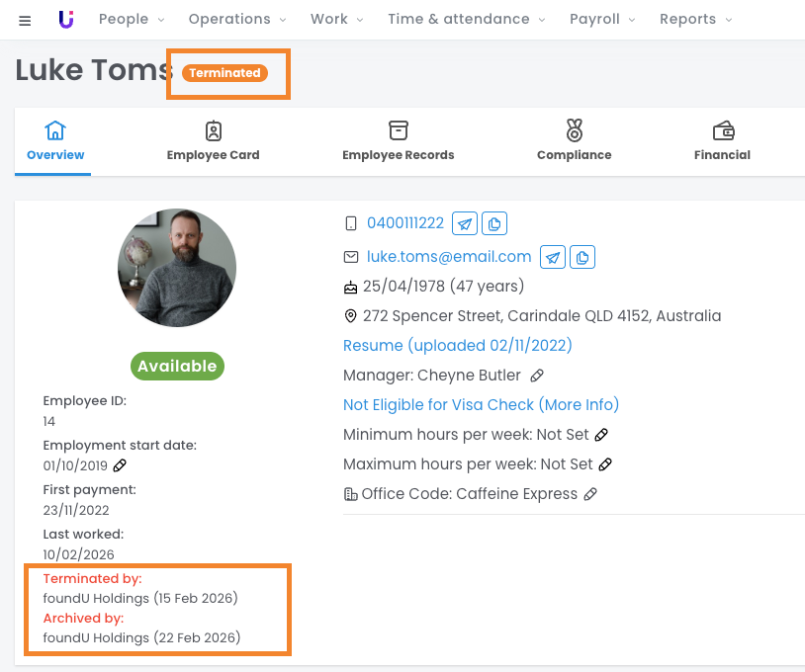This screenshot has width=805, height=672.
Task: Open Time & attendance menu
Action: 466,19
